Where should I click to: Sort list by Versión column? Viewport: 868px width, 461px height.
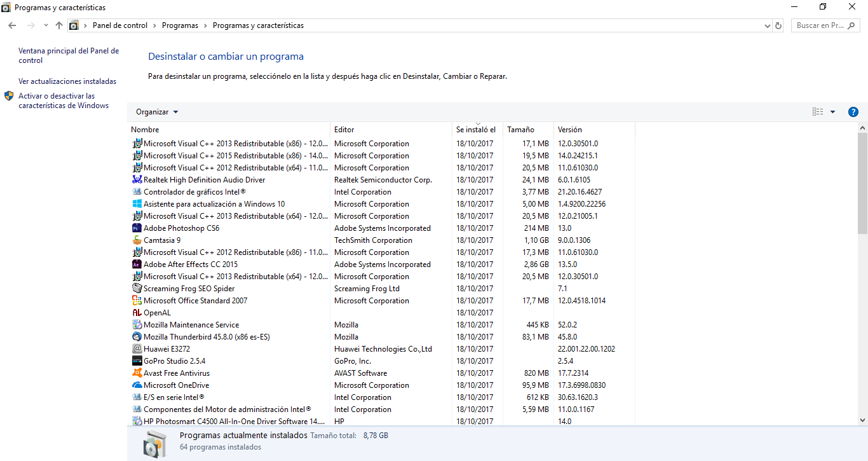point(595,130)
